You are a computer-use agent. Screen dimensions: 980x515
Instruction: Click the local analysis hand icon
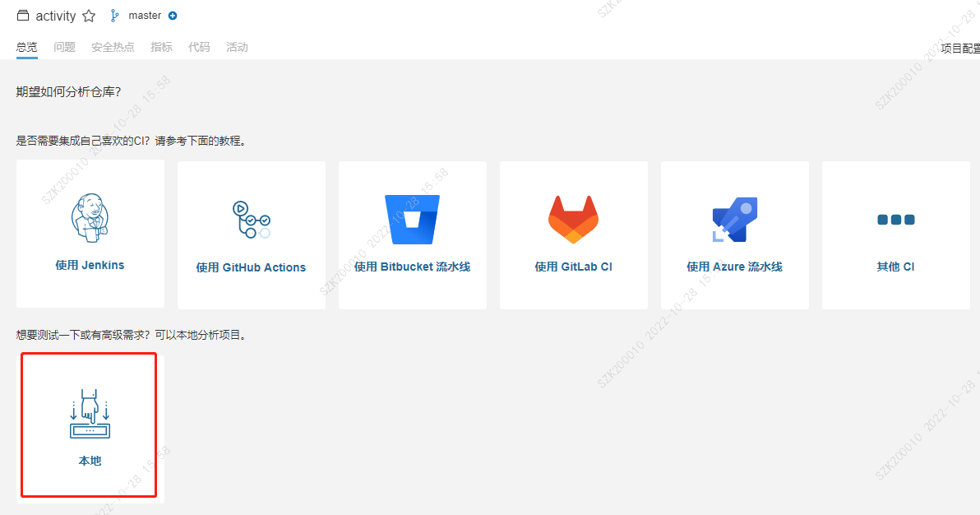point(90,414)
